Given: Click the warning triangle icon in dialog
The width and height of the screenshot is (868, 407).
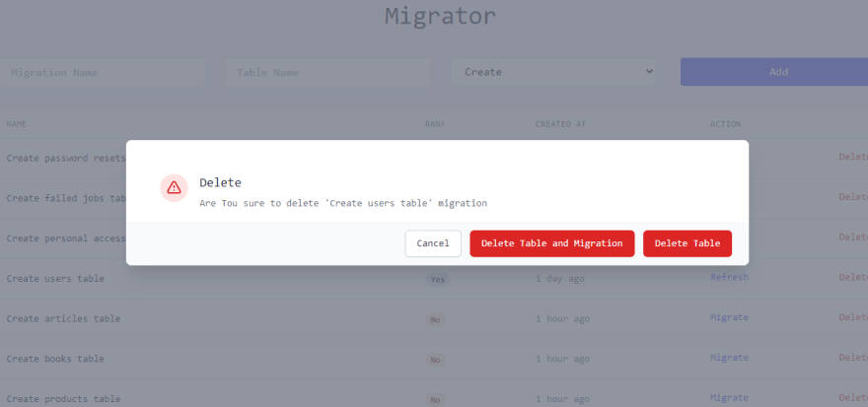Looking at the screenshot, I should pyautogui.click(x=174, y=187).
